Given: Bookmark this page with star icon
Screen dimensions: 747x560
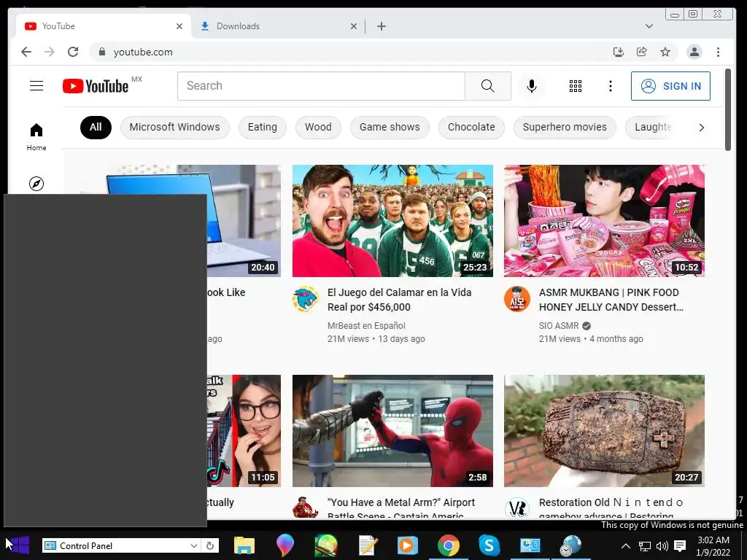Looking at the screenshot, I should tap(665, 52).
